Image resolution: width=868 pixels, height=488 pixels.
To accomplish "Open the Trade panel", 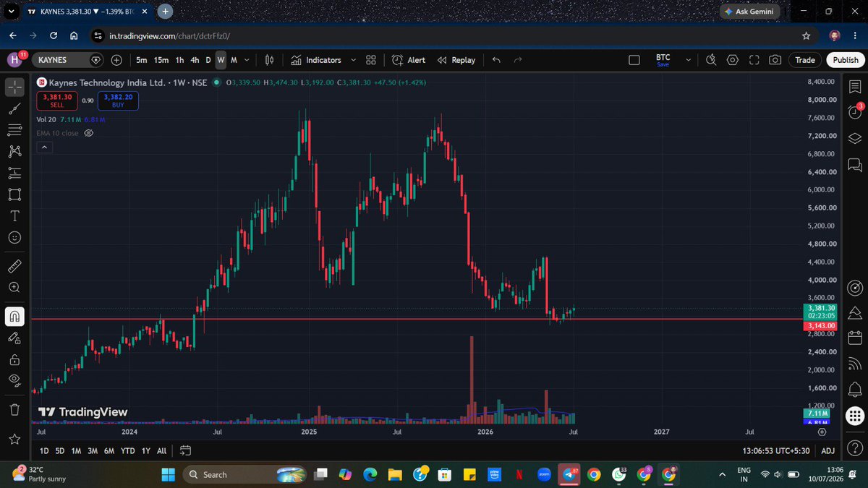I will coord(805,60).
